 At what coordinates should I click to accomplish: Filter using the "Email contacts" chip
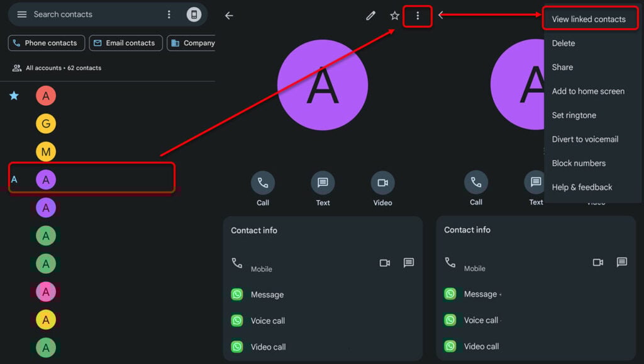(125, 43)
